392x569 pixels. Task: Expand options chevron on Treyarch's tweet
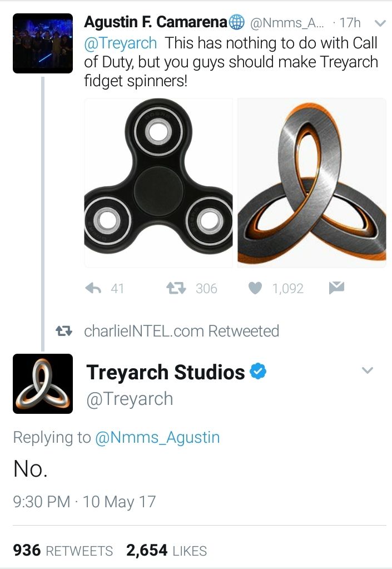pos(368,370)
